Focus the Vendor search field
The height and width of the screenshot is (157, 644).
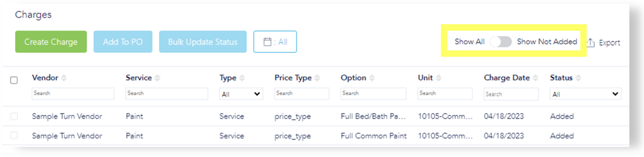73,93
